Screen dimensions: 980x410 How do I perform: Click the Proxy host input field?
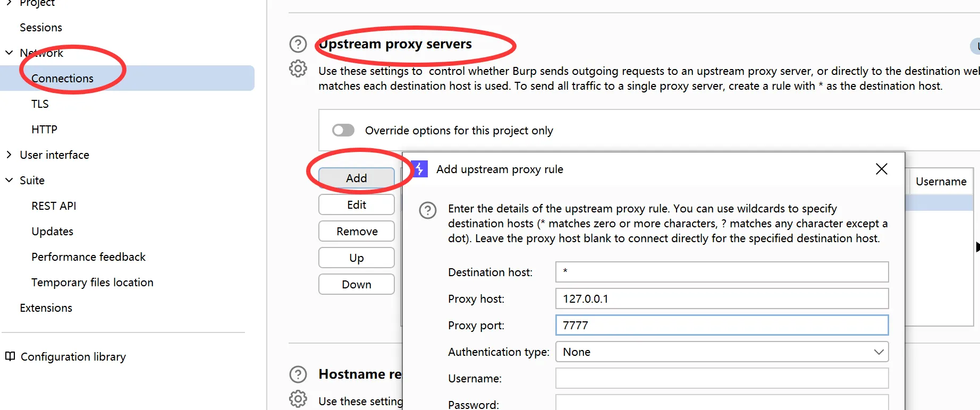click(x=722, y=298)
